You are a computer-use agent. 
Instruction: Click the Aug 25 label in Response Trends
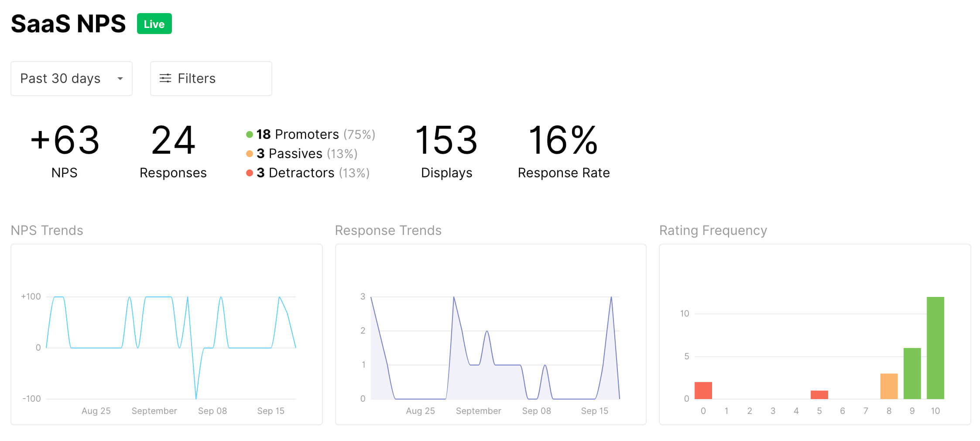tap(420, 411)
